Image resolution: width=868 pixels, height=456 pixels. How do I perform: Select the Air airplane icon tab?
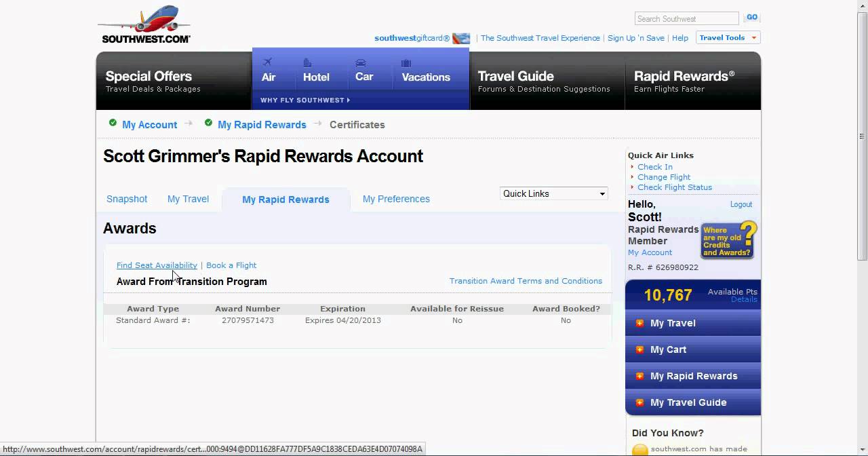coord(268,71)
